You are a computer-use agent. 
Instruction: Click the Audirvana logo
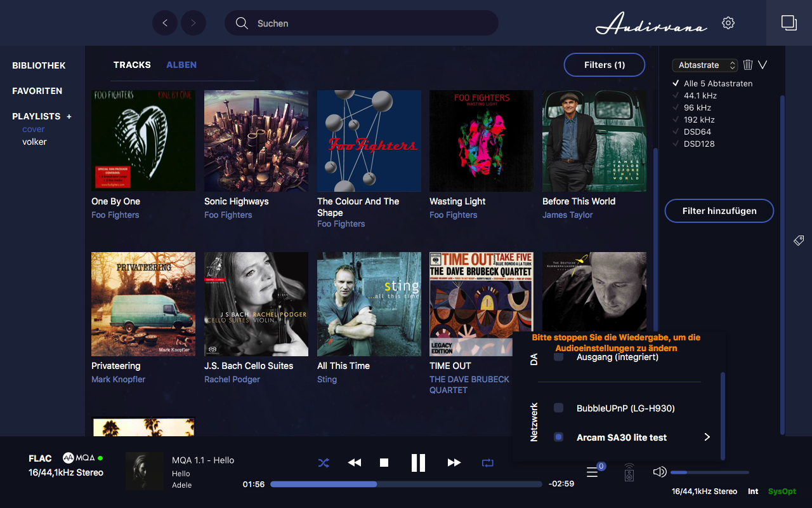651,25
